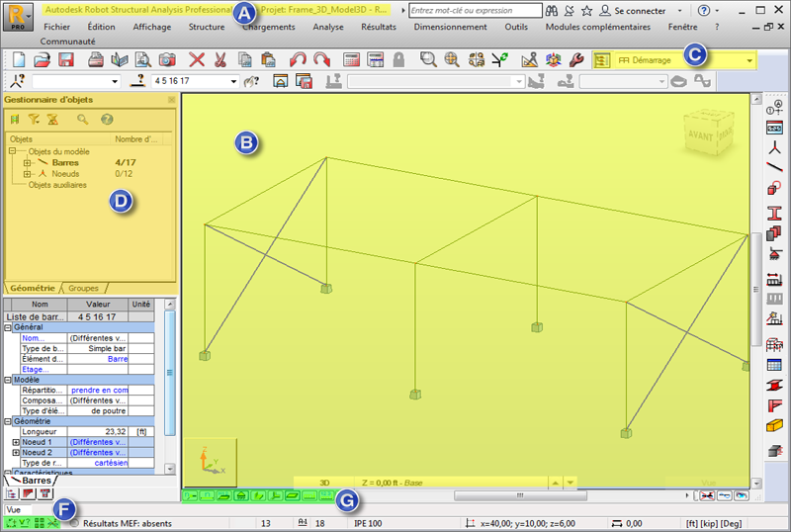Toggle the first green display icon under the view
The width and height of the screenshot is (791, 532).
tap(190, 495)
